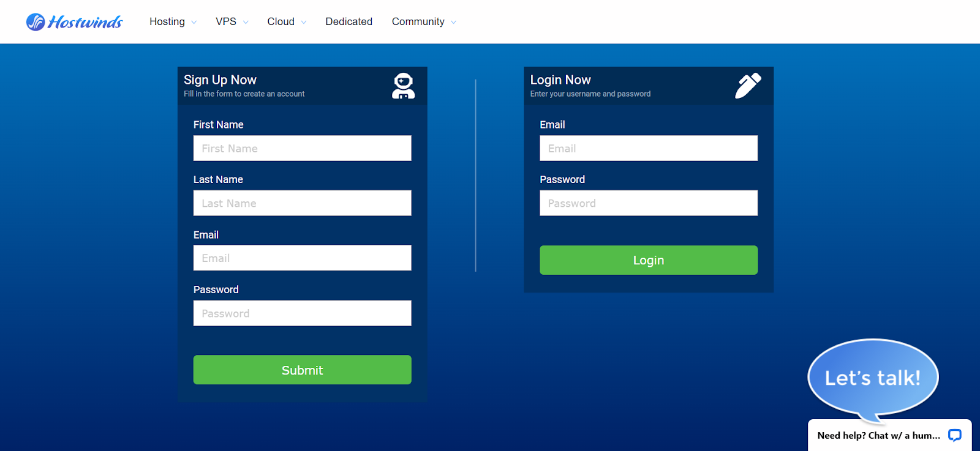
Task: Open the Hosting menu
Action: [167, 21]
